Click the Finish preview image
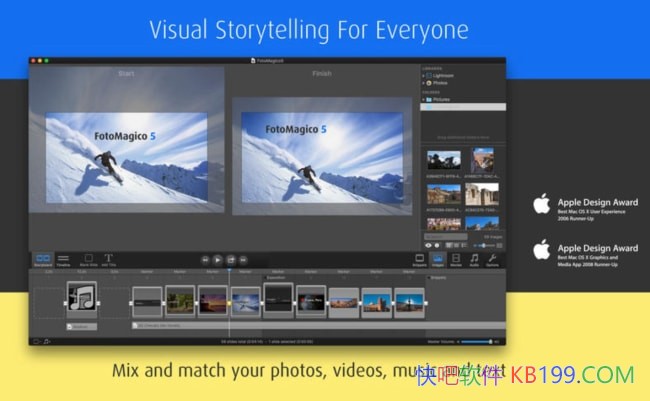Viewport: 650px width, 401px height. click(x=322, y=155)
